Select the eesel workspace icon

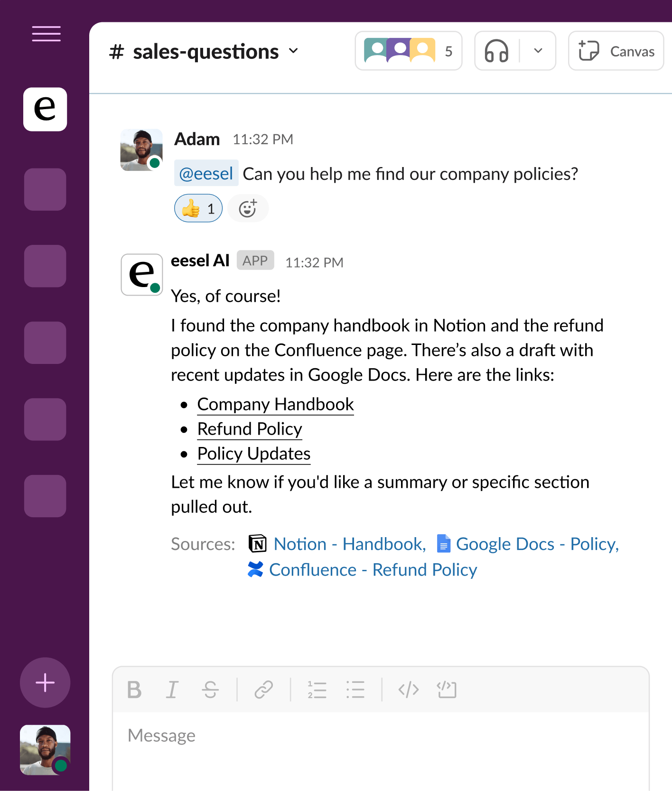(x=45, y=109)
